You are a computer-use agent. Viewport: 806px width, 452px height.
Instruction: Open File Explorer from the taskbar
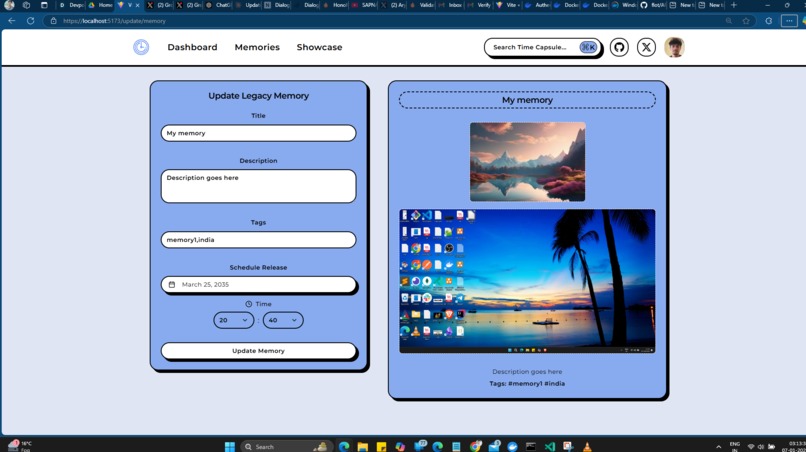pyautogui.click(x=362, y=446)
